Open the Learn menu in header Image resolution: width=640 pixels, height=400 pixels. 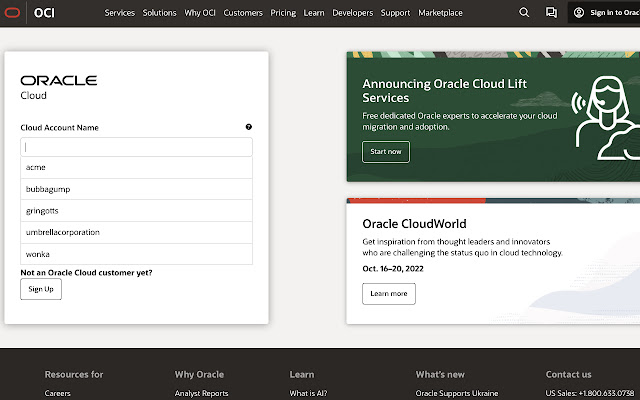click(x=314, y=13)
